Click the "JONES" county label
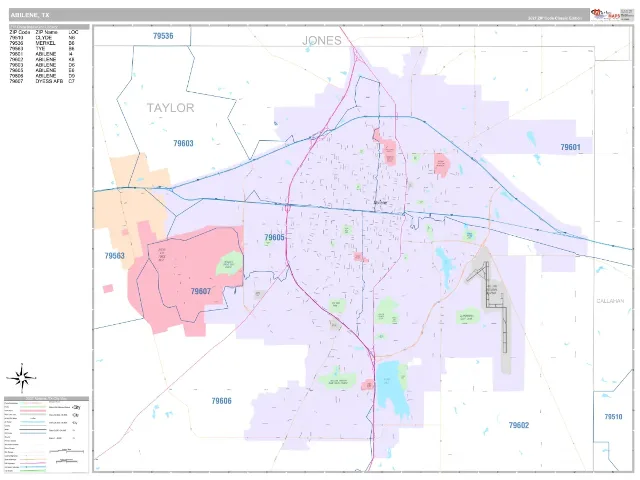Screen dimensions: 640x480 pos(322,40)
